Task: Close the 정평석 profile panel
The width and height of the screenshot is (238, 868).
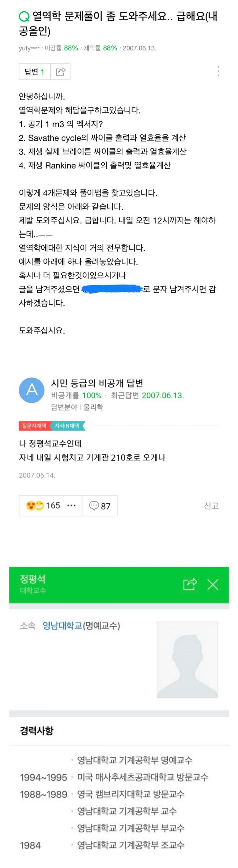Action: coord(213,584)
